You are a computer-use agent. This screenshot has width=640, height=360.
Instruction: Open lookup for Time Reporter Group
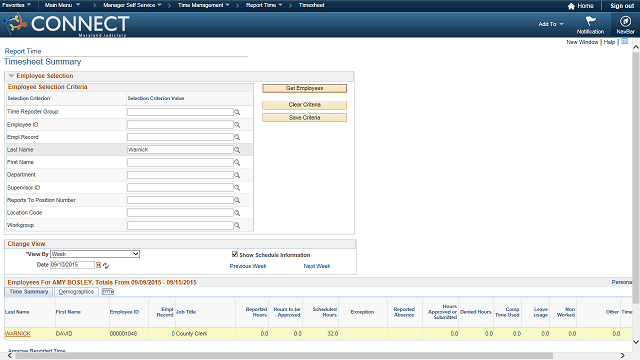pyautogui.click(x=237, y=112)
